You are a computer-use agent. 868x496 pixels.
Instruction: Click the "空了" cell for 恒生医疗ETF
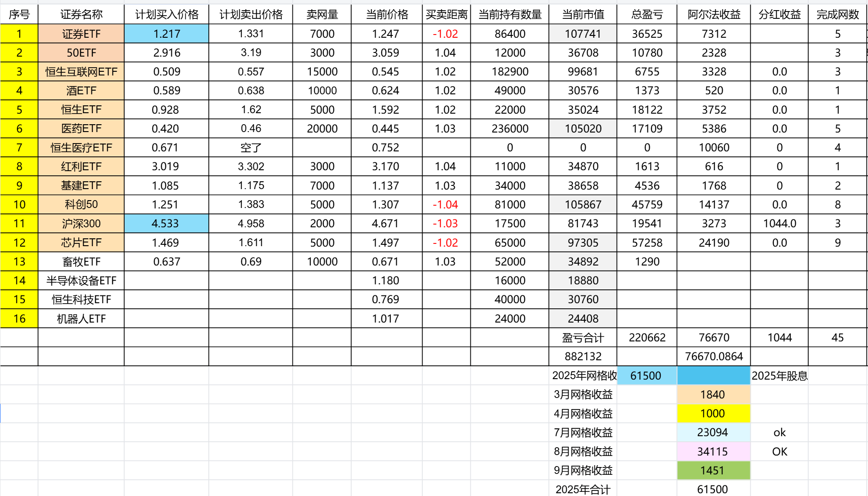[251, 148]
